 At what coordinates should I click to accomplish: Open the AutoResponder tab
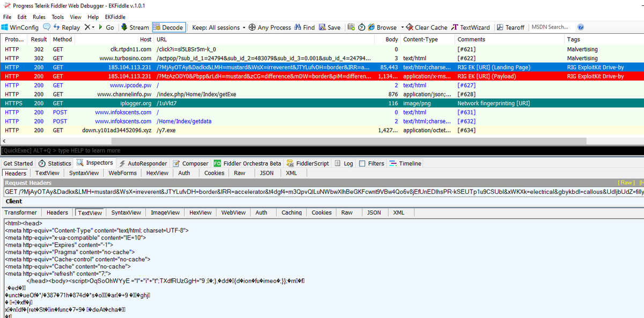coord(143,163)
